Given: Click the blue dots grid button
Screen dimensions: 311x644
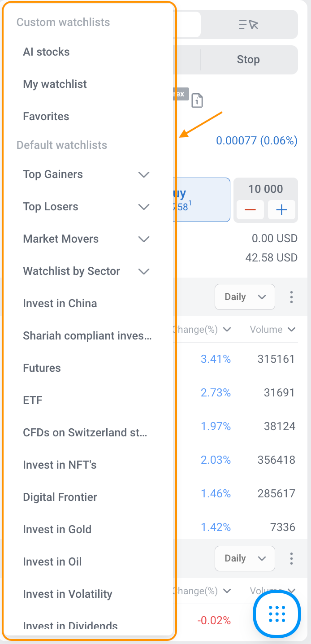Looking at the screenshot, I should click(277, 613).
